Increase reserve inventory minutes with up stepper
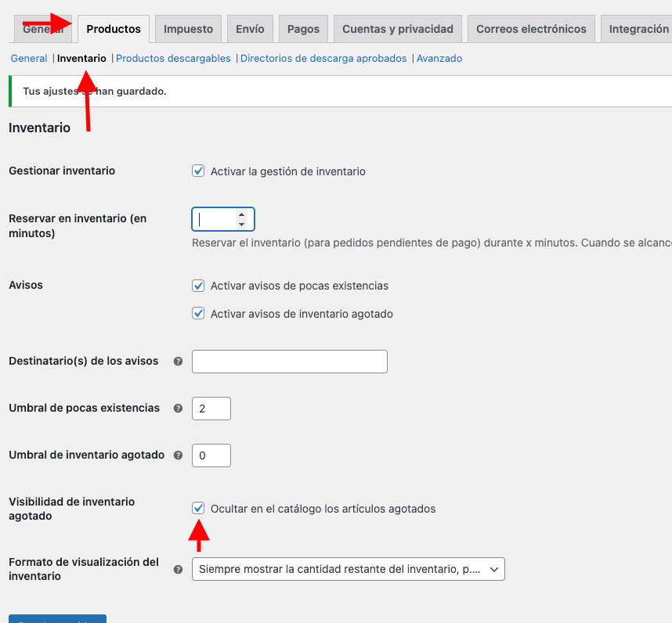 (x=242, y=214)
